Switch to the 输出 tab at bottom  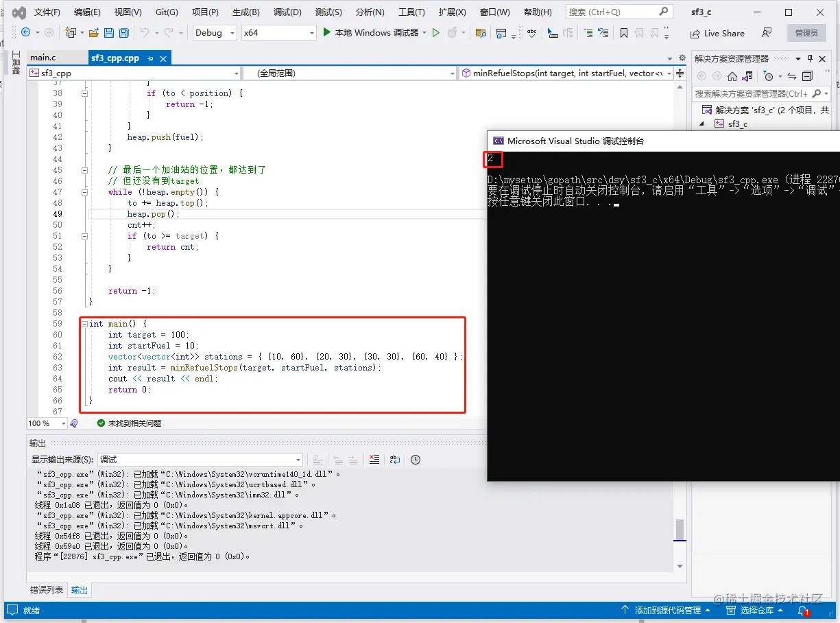coord(80,589)
